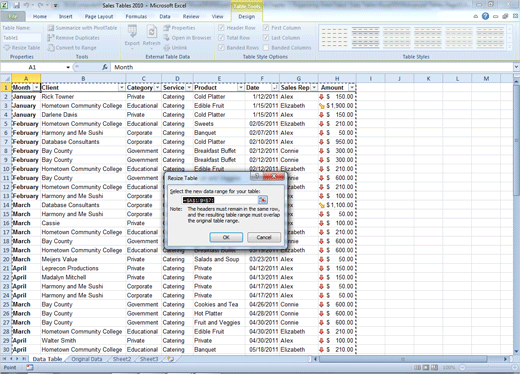The height and width of the screenshot is (374, 520).
Task: Click the Refresh external data button
Action: pos(151,36)
